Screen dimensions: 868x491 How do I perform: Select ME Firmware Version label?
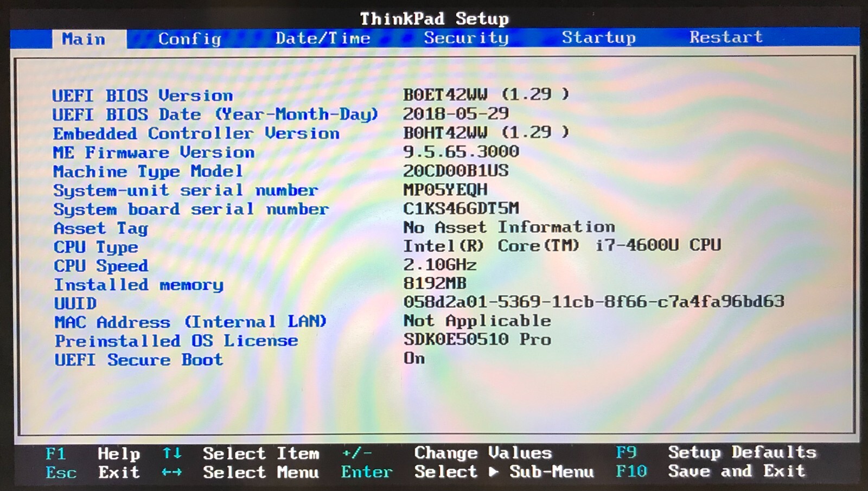point(154,152)
